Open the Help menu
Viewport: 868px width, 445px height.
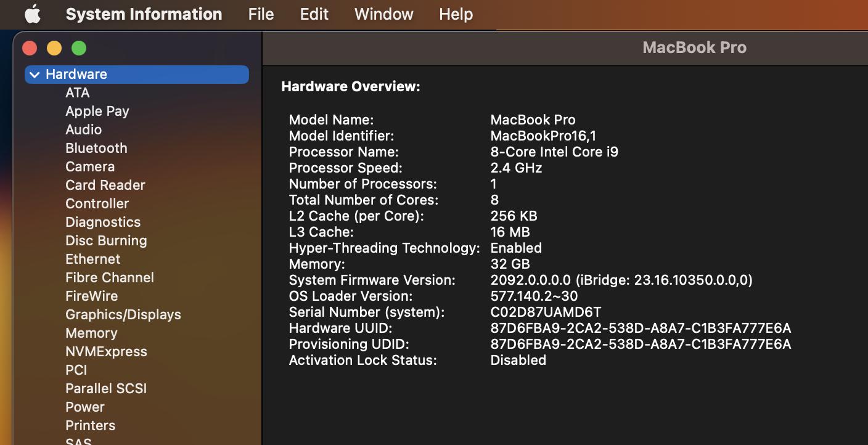(456, 14)
